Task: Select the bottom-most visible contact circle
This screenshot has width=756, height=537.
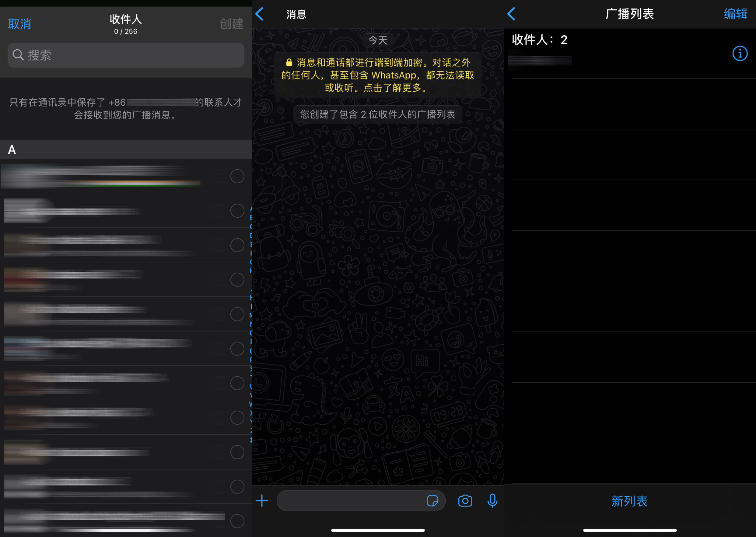Action: [237, 521]
